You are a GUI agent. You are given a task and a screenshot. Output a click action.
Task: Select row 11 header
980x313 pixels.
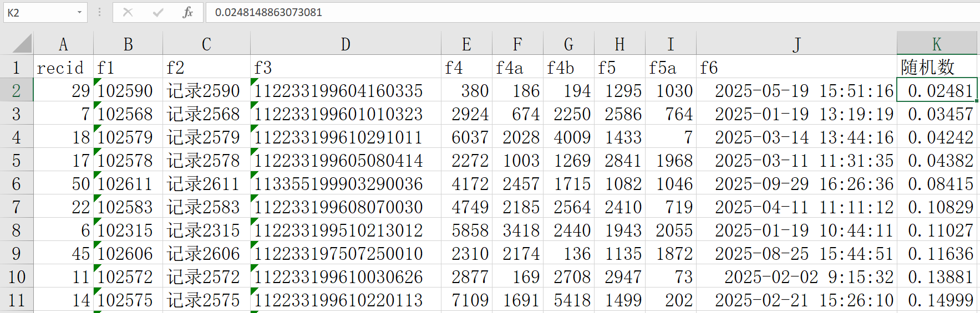(16, 300)
